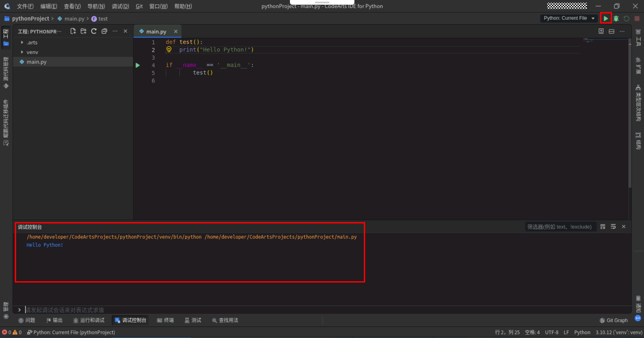The width and height of the screenshot is (644, 338).
Task: Open 结构 structure panel on right sidebar
Action: click(638, 140)
